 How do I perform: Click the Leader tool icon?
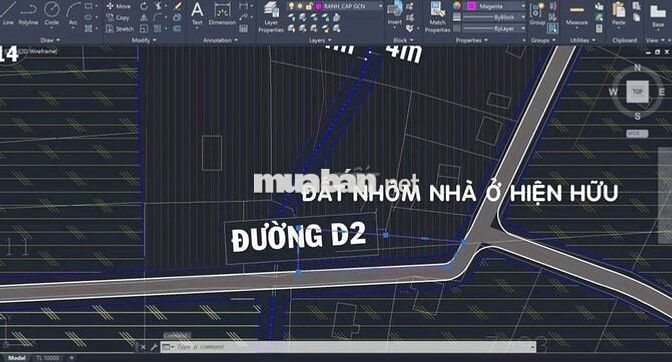click(x=243, y=18)
